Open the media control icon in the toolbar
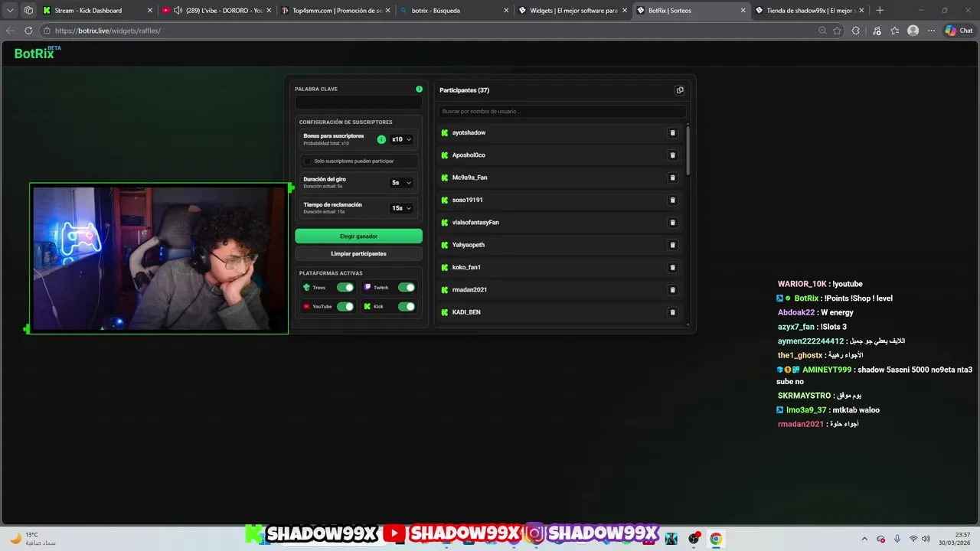Screen dimensions: 980x551 tap(877, 31)
